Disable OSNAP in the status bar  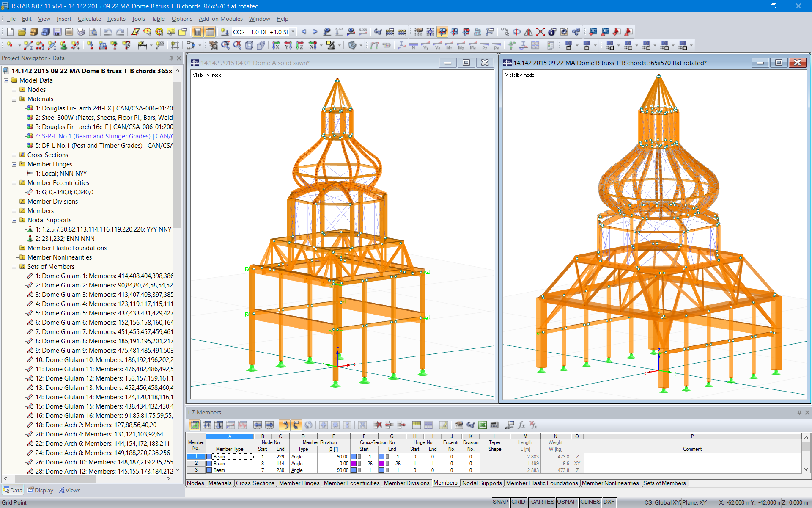point(567,502)
